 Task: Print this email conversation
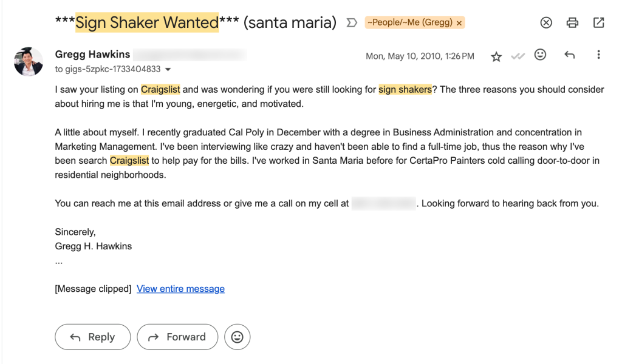click(x=572, y=23)
